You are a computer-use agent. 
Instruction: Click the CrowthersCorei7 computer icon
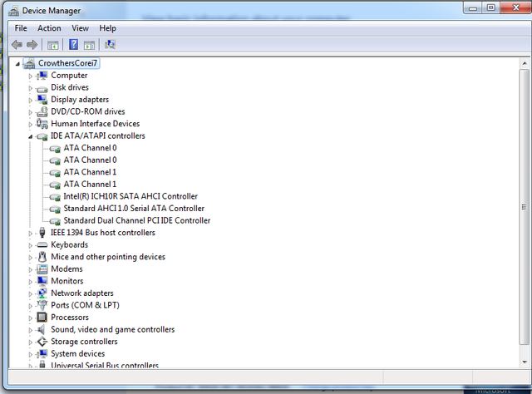(30, 63)
